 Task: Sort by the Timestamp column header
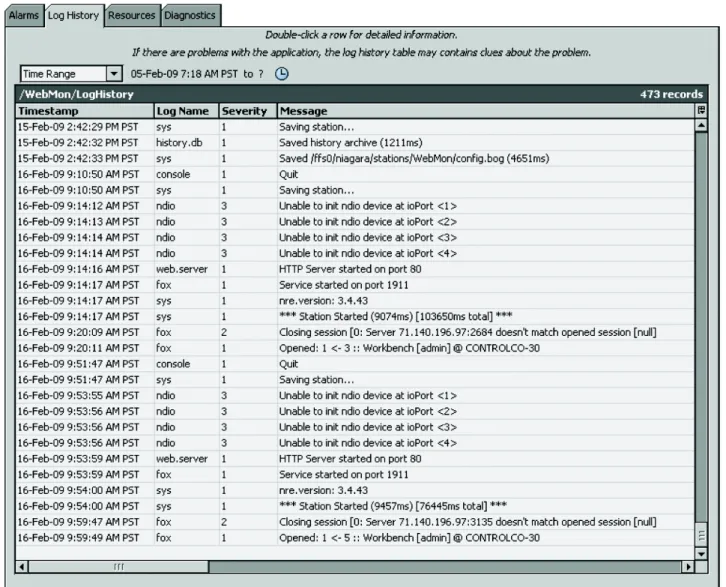[85, 111]
